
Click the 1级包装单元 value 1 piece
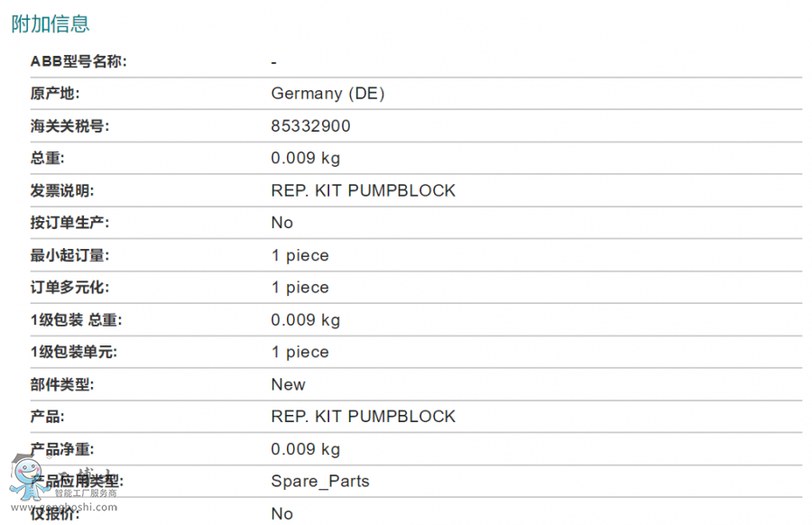(300, 353)
